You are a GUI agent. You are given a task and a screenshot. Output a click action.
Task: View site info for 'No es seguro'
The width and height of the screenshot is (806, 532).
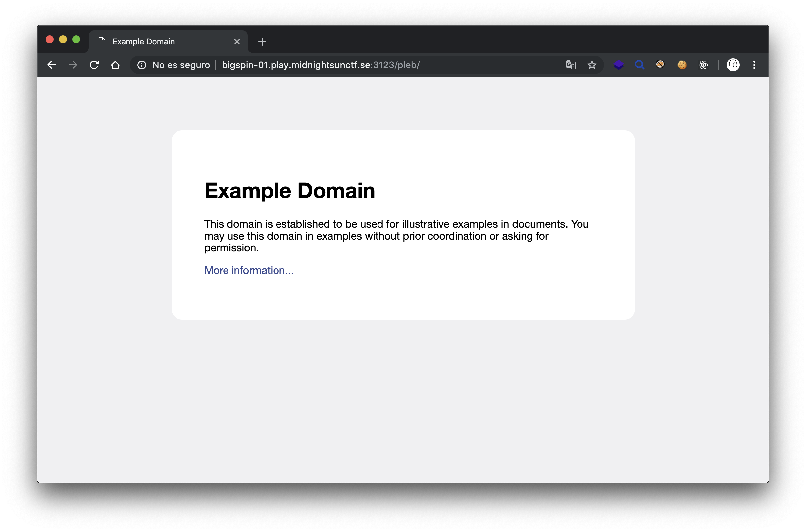coord(142,65)
